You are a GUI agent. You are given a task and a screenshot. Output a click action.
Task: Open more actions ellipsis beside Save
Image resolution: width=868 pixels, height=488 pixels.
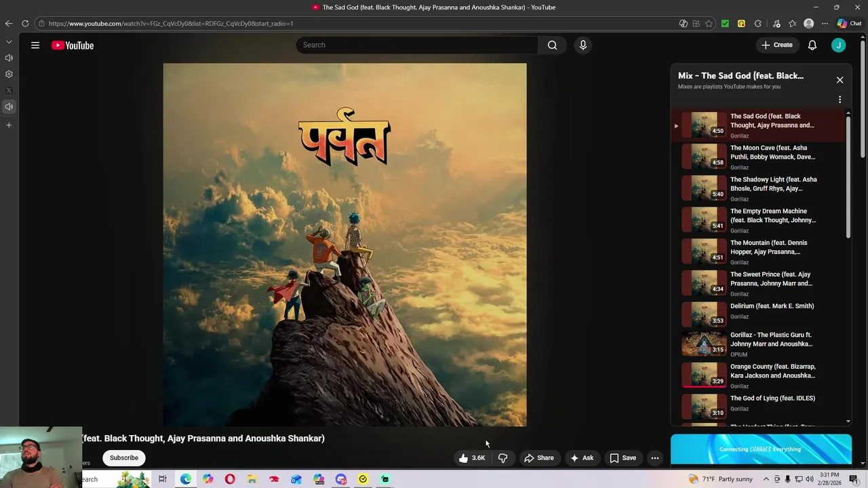(655, 458)
